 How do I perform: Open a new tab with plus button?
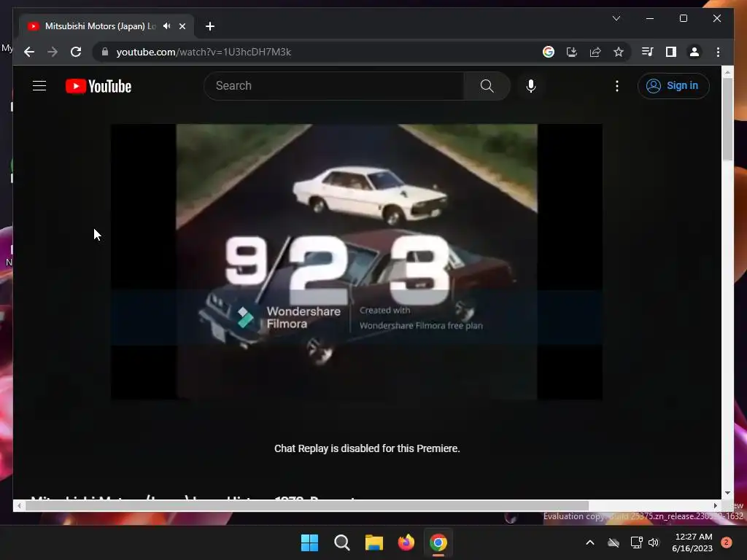tap(210, 26)
